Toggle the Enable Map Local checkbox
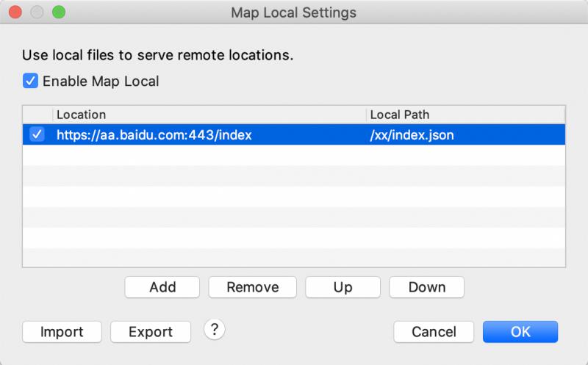Viewport: 588px width, 365px height. [x=30, y=81]
